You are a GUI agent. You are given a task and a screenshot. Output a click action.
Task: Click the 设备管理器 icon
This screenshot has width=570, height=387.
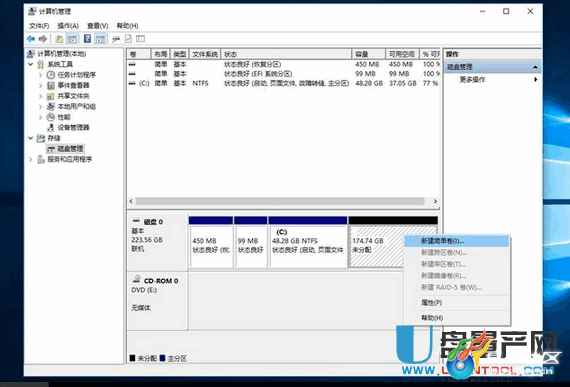coord(51,128)
